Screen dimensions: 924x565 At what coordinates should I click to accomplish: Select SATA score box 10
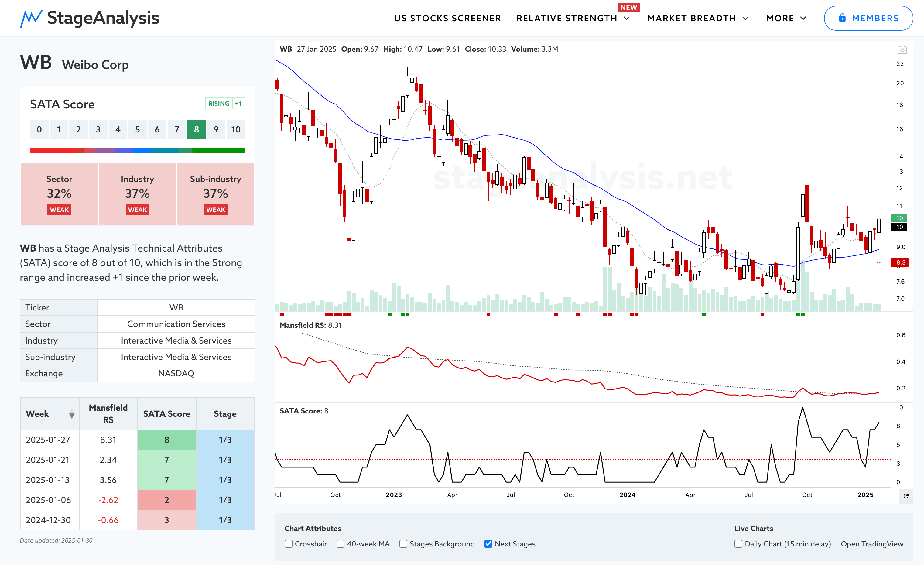pyautogui.click(x=235, y=129)
